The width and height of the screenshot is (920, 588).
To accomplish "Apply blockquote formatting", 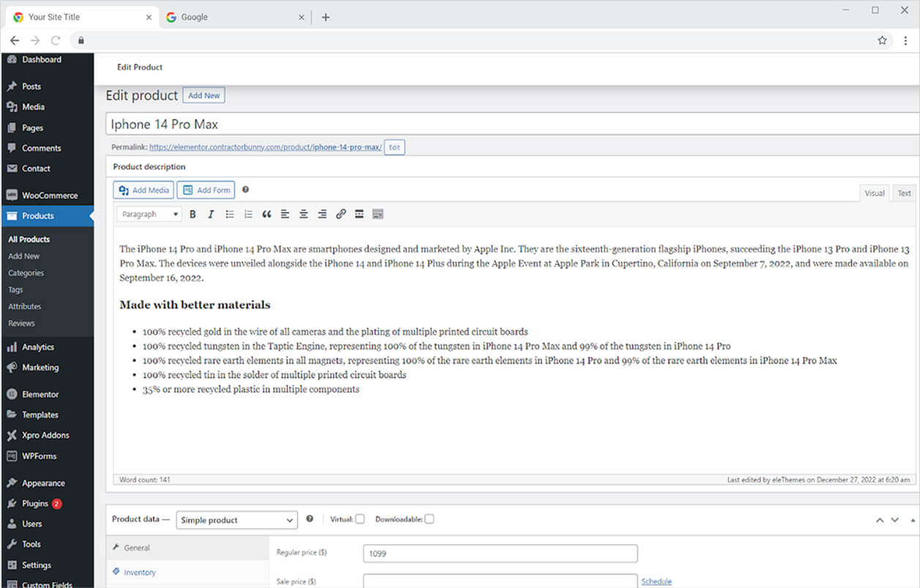I will pos(266,214).
